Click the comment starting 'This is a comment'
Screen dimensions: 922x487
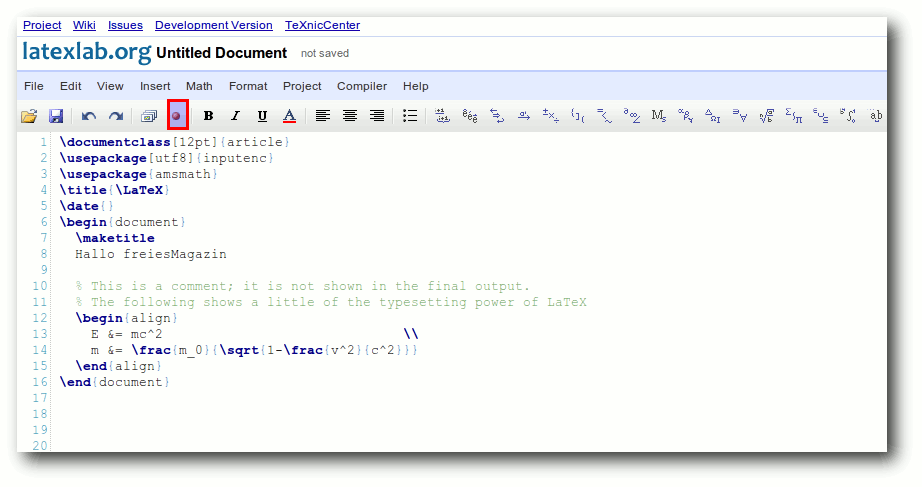pyautogui.click(x=303, y=286)
